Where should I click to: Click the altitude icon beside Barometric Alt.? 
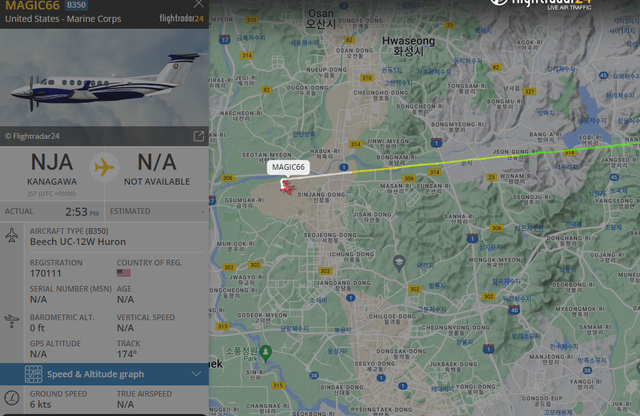click(11, 321)
